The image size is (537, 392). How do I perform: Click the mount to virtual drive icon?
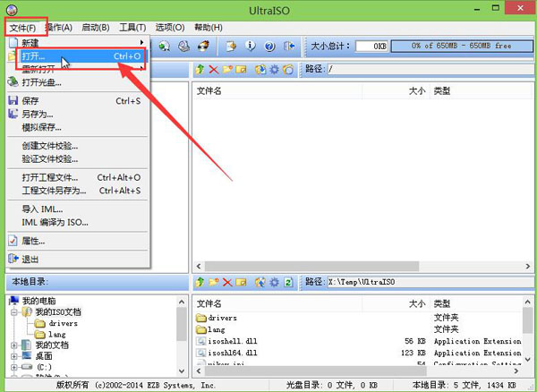pyautogui.click(x=183, y=46)
